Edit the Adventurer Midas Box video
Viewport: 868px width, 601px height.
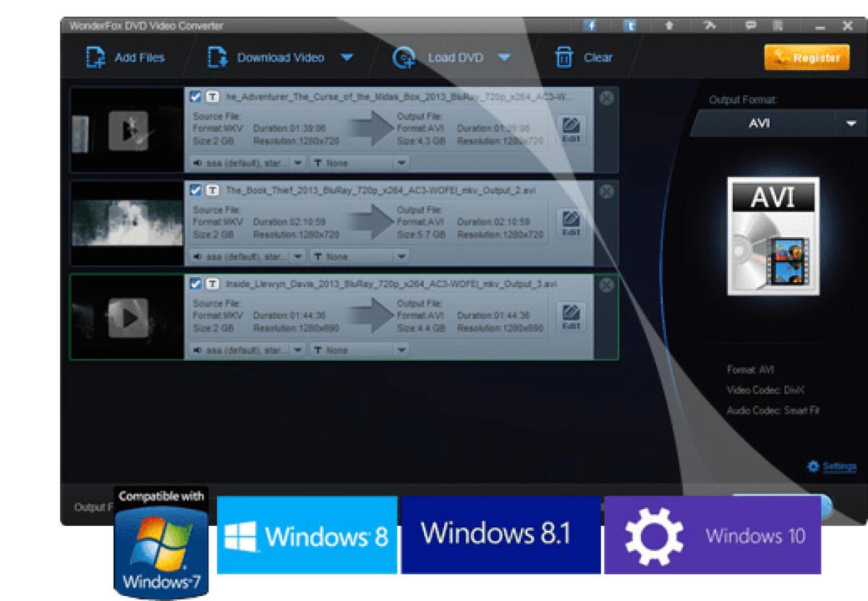tap(571, 127)
